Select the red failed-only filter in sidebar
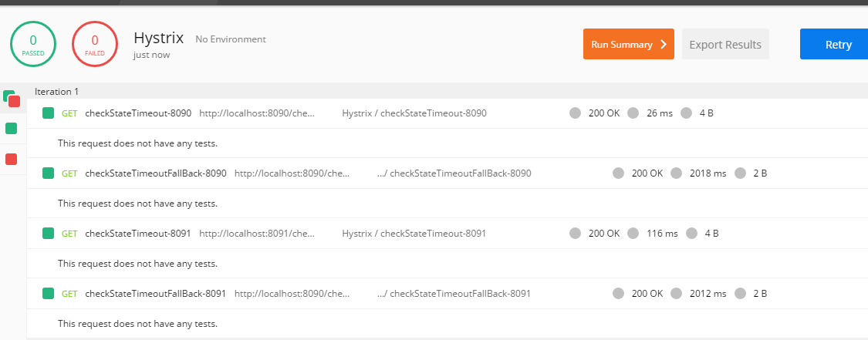 12,159
